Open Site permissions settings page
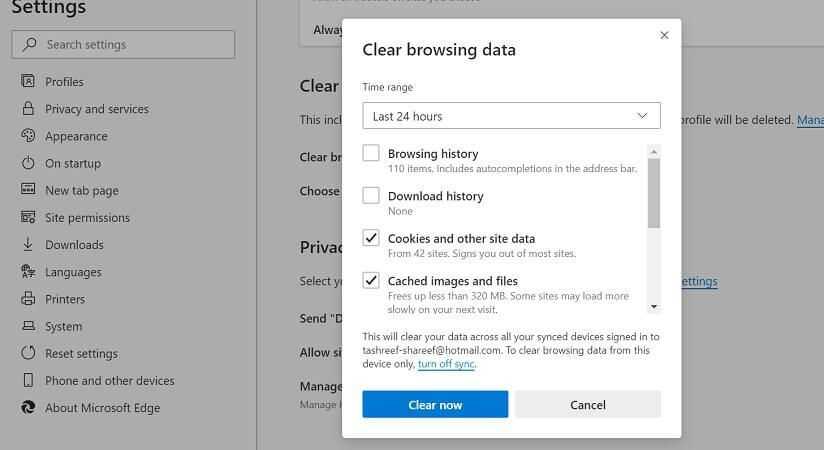This screenshot has height=450, width=824. 87,218
